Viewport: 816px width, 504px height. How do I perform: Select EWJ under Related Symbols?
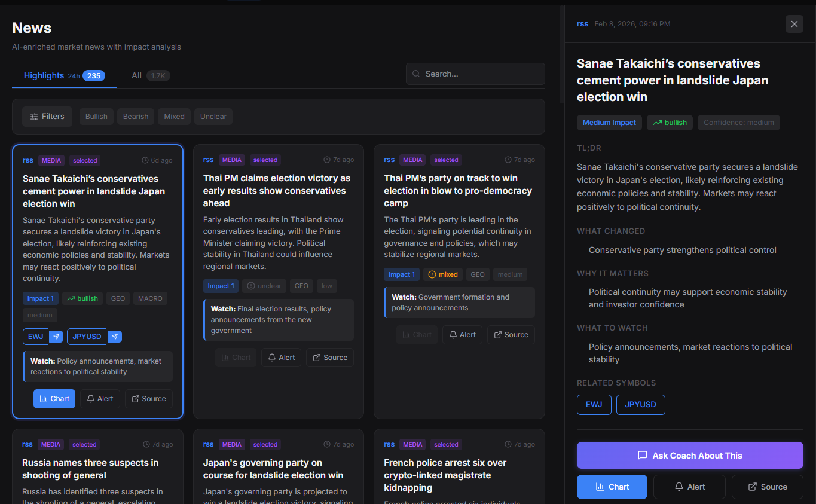594,405
